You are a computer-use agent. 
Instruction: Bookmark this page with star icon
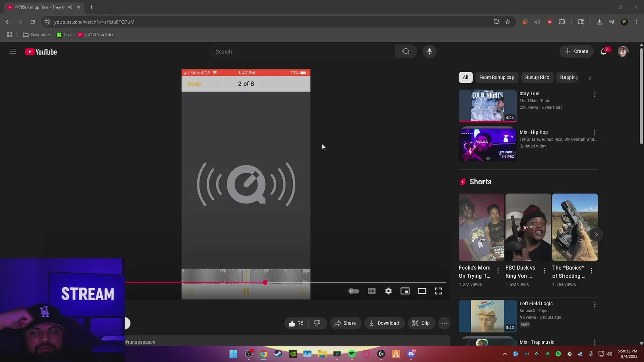coord(508,22)
